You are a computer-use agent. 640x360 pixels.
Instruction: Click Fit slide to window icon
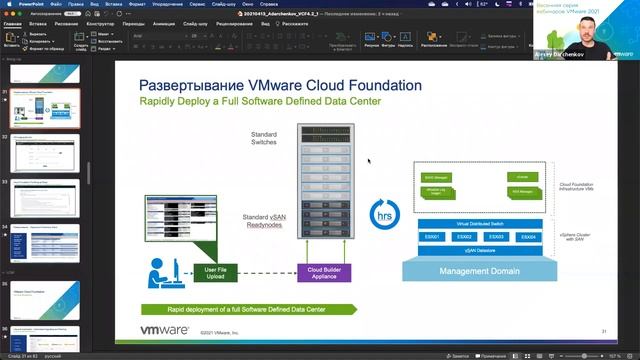[x=630, y=356]
